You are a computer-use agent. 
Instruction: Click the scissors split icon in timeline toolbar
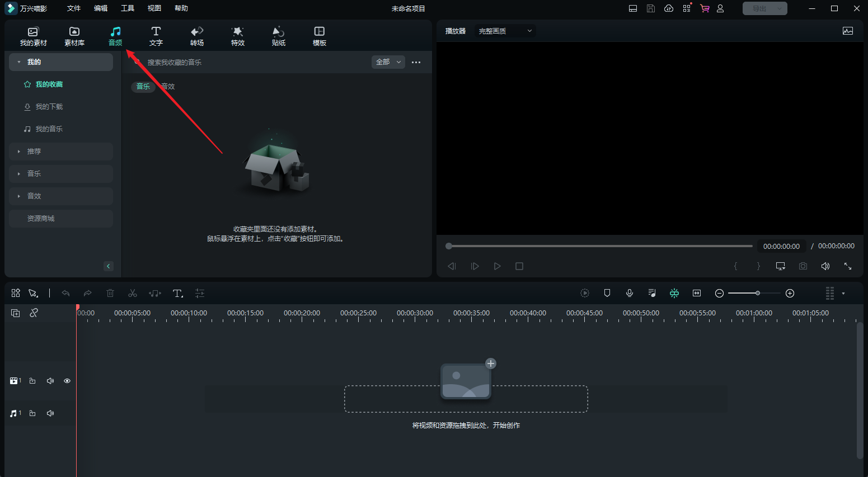[x=133, y=293]
